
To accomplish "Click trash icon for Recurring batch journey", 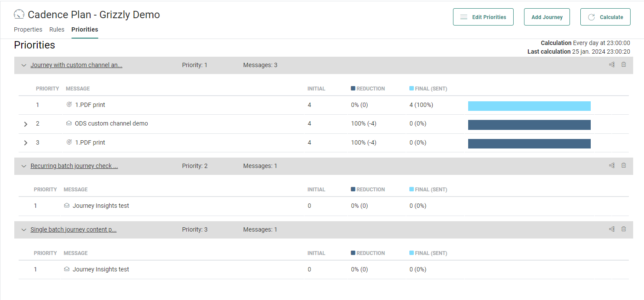I will [624, 165].
